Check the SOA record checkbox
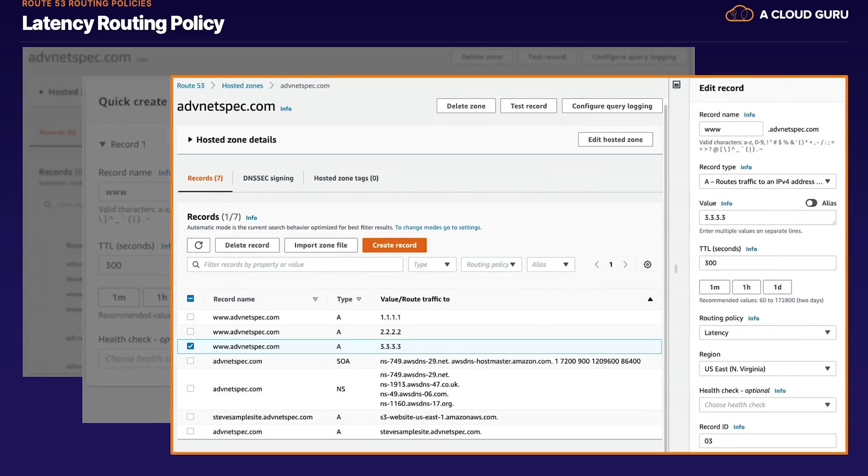This screenshot has width=868, height=476. (190, 361)
